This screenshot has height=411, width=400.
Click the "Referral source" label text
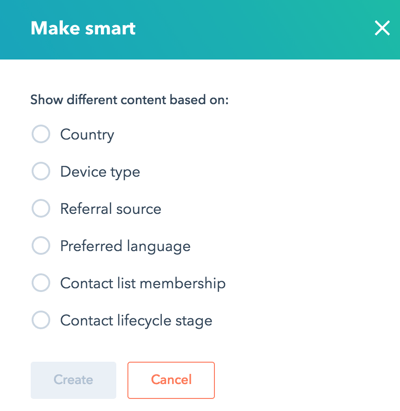[x=111, y=209]
